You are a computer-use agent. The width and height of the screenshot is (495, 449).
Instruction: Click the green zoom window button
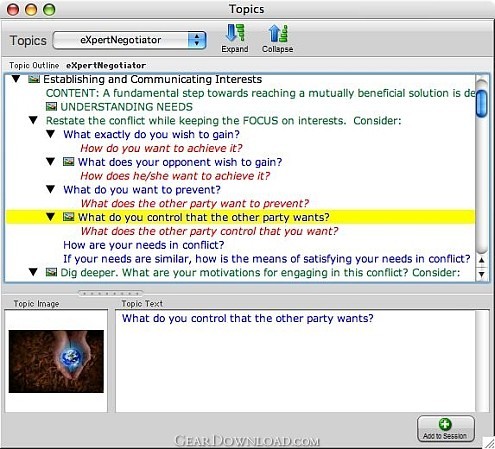tap(49, 9)
